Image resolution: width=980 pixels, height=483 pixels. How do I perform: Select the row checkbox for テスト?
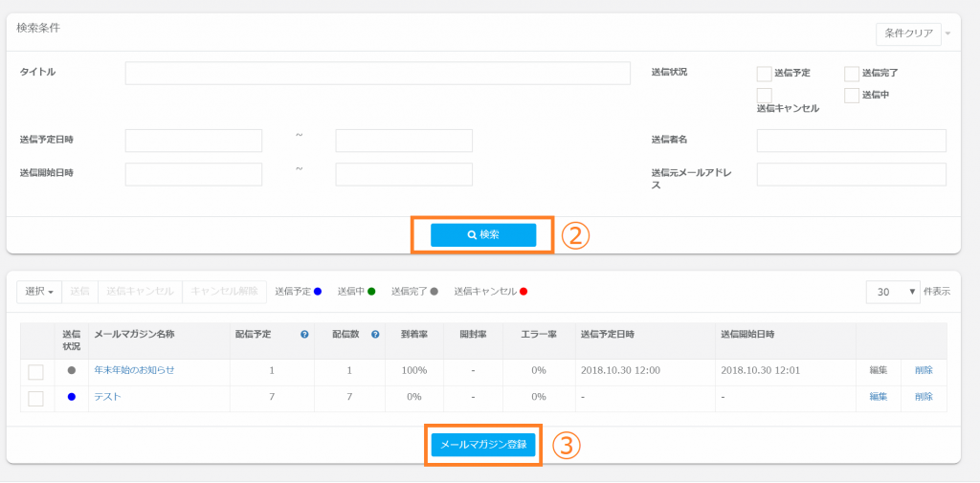(36, 398)
